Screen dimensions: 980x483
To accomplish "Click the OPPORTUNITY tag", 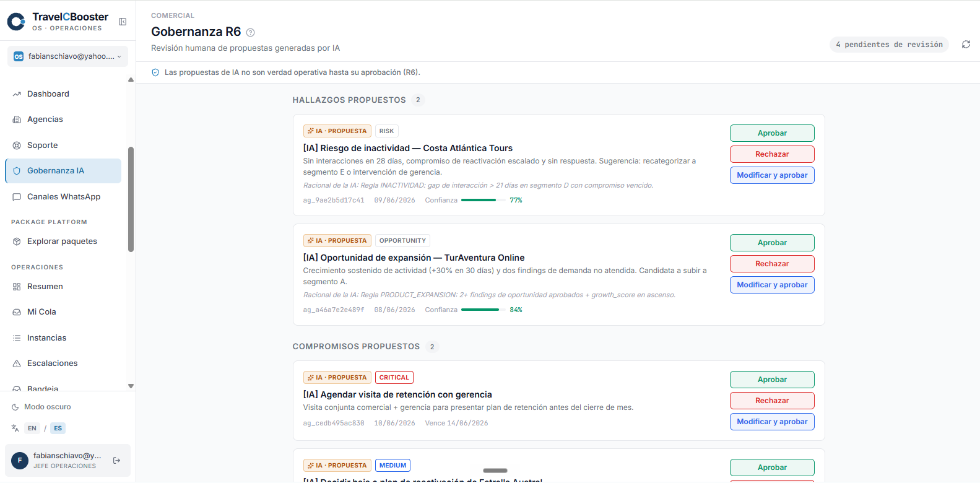I will click(402, 241).
